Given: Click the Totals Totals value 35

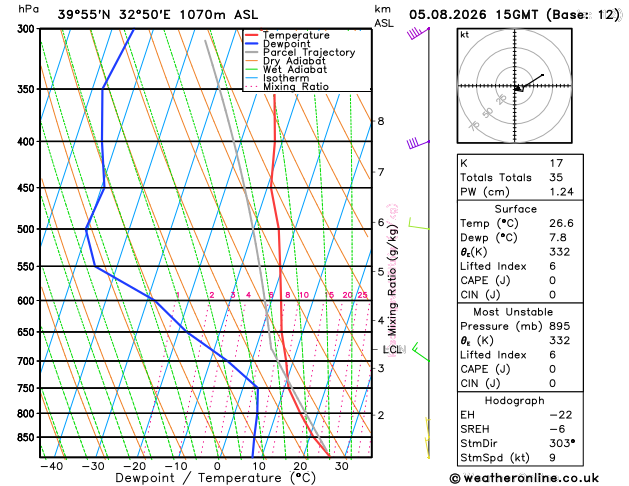Looking at the screenshot, I should [x=556, y=177].
